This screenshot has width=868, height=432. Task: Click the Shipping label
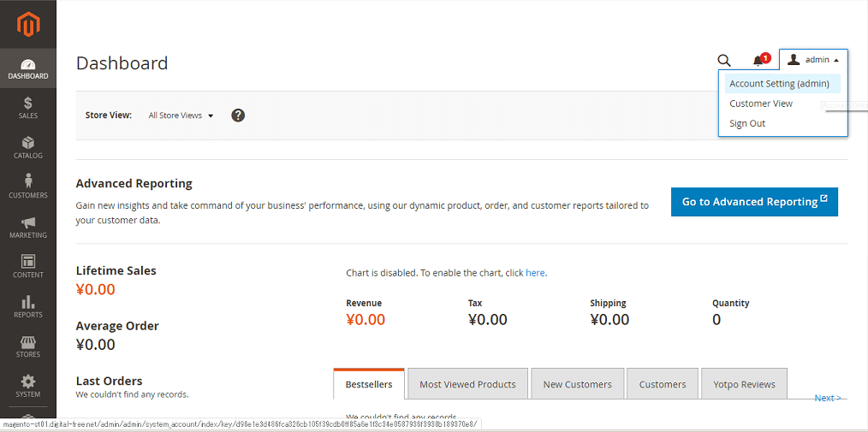(x=608, y=303)
